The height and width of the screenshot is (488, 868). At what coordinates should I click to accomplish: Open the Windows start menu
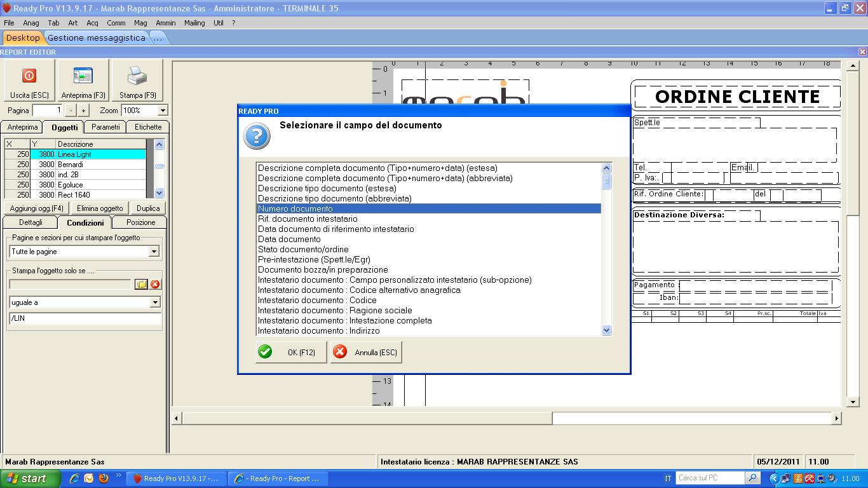[30, 478]
